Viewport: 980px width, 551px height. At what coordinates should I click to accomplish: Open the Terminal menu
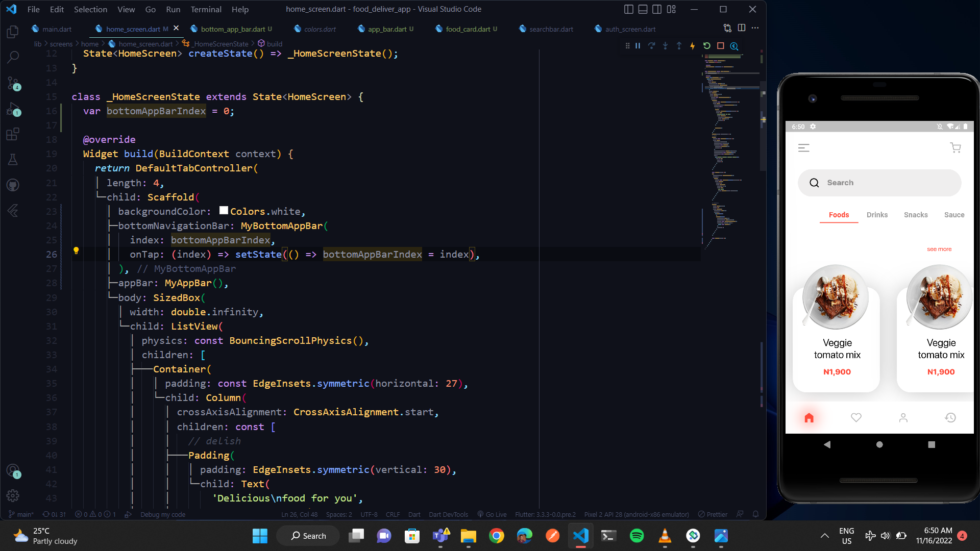point(206,9)
